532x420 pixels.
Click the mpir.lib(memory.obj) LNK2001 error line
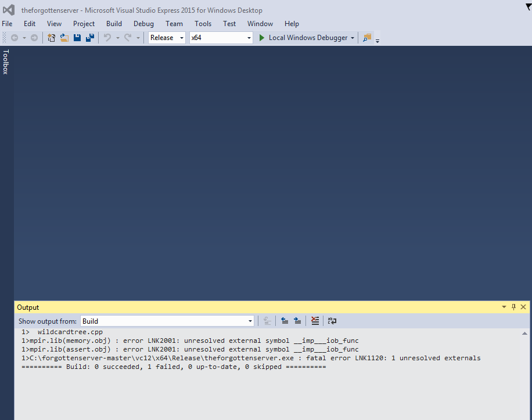[190, 341]
